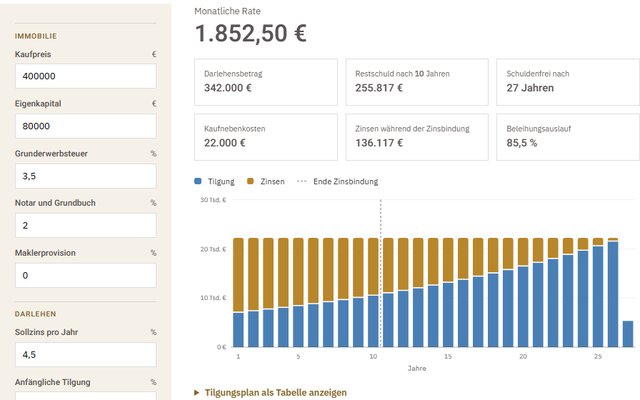Click the Darlehensbetrag 342.000 € card
The height and width of the screenshot is (400, 640).
266,82
